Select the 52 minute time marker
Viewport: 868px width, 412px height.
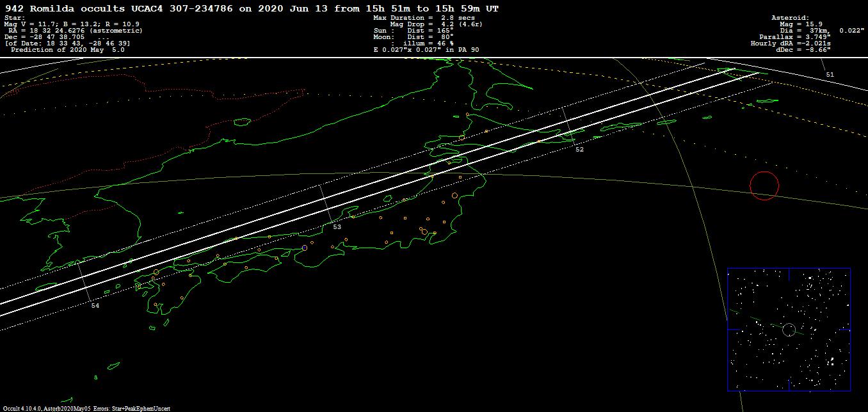tap(579, 150)
